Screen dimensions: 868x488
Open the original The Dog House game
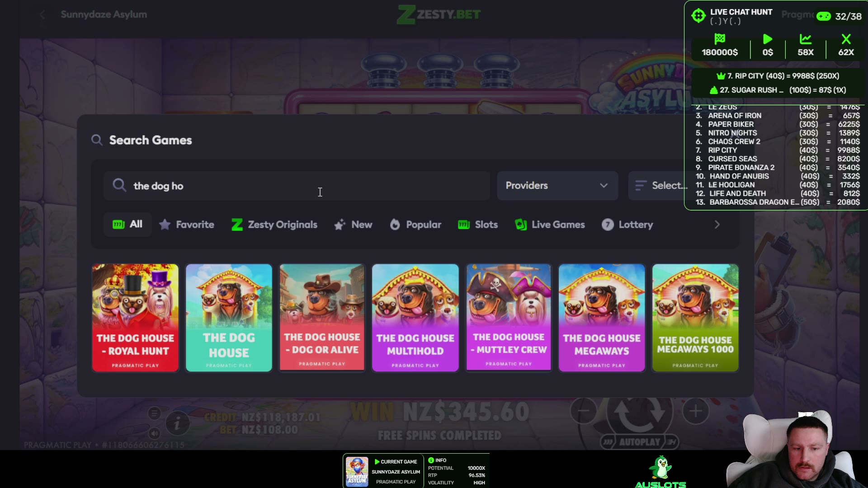(229, 318)
